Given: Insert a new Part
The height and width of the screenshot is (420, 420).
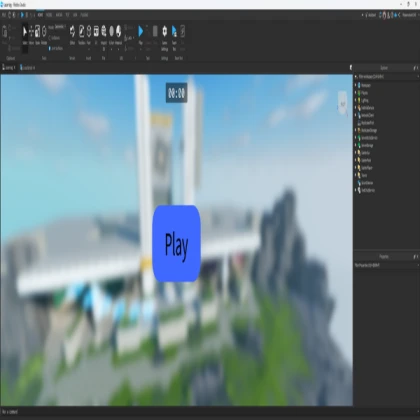Looking at the screenshot, I should coord(89,35).
